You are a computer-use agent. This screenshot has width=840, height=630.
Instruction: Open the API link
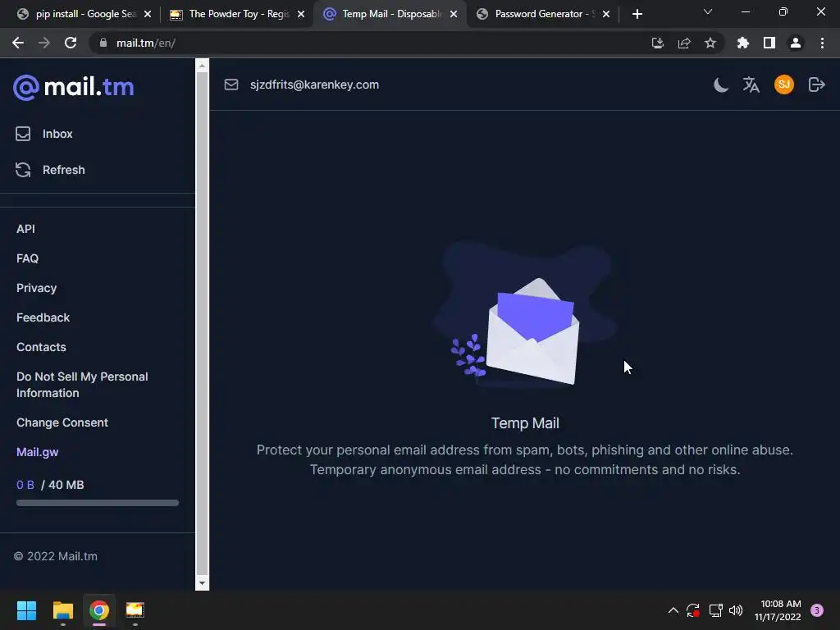pyautogui.click(x=25, y=229)
